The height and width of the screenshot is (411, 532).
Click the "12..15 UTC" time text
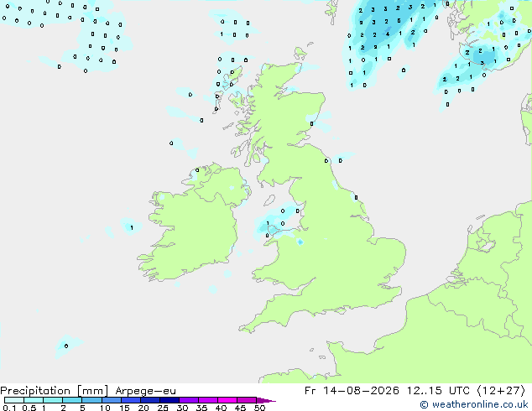point(438,391)
